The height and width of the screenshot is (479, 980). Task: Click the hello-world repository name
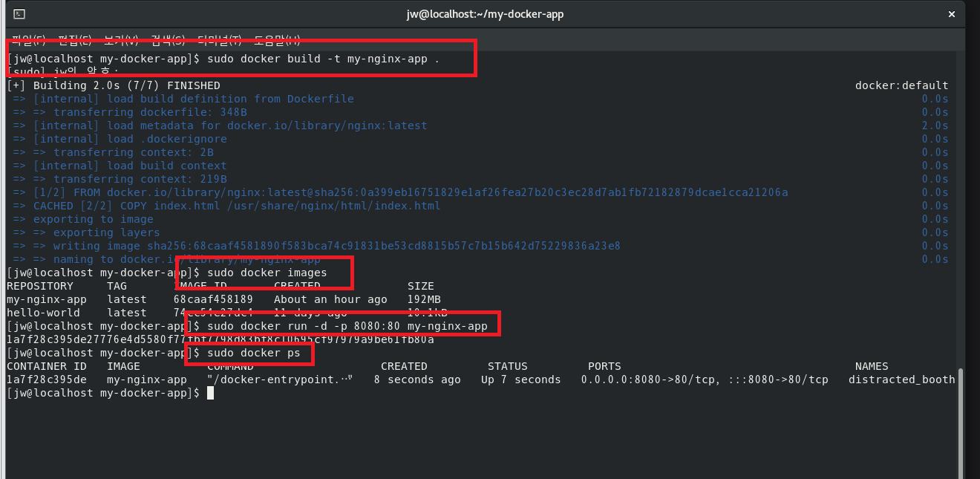tap(43, 313)
